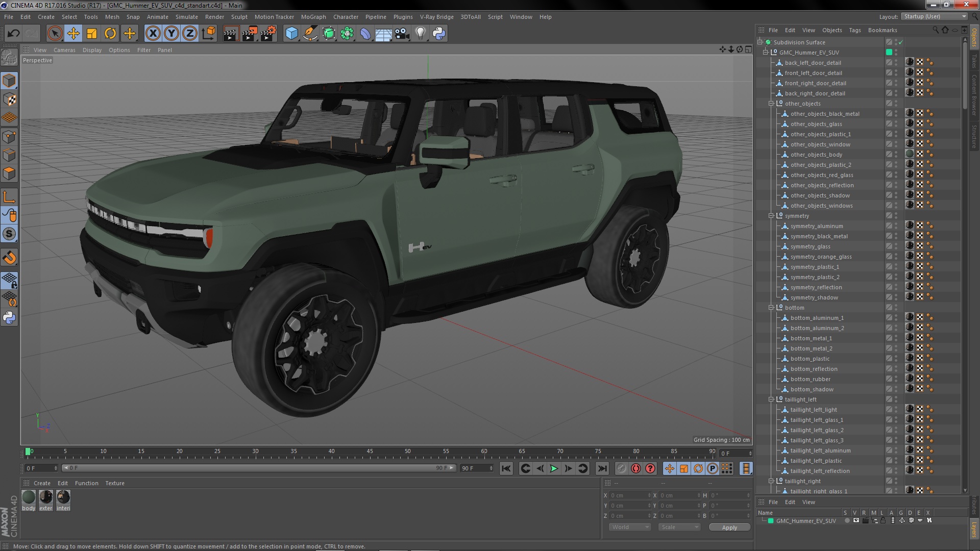The image size is (980, 551).
Task: Open the Material manager Texture menu
Action: click(115, 483)
